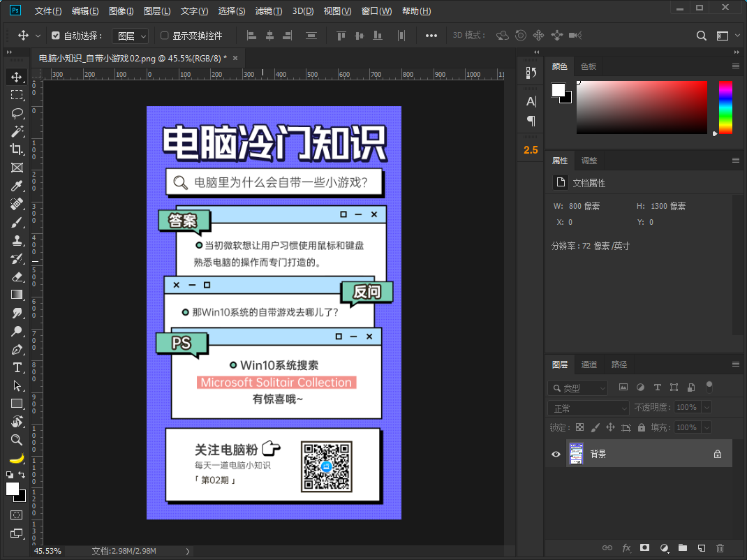
Task: Open the 不透明度 100% dropdown
Action: point(707,407)
